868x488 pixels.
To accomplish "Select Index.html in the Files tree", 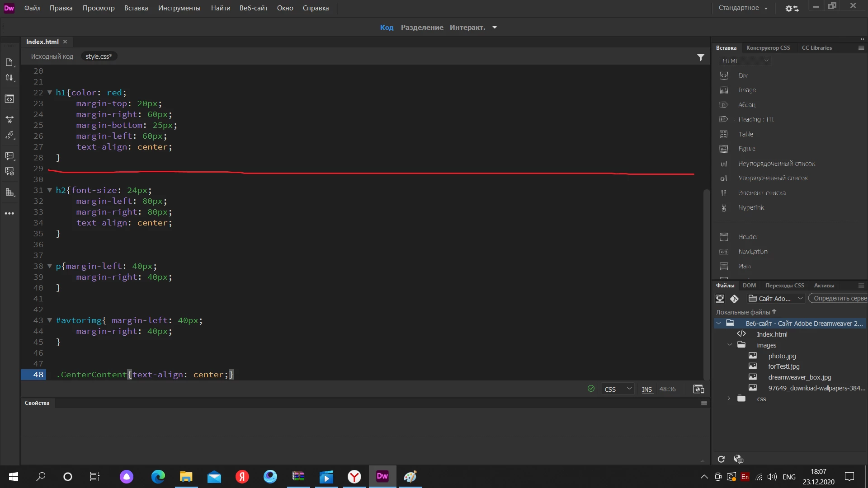I will (772, 334).
